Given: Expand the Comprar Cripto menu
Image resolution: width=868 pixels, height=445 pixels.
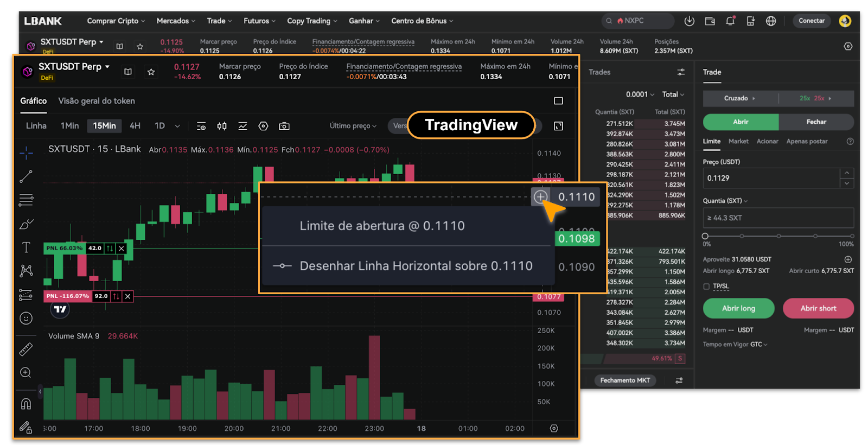Looking at the screenshot, I should pyautogui.click(x=116, y=21).
